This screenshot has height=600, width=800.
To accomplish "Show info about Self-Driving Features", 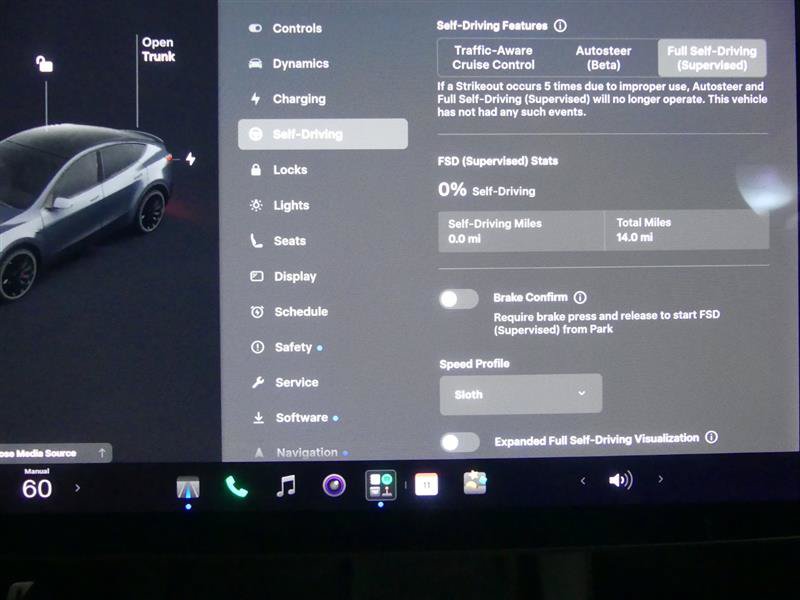I will tap(560, 26).
